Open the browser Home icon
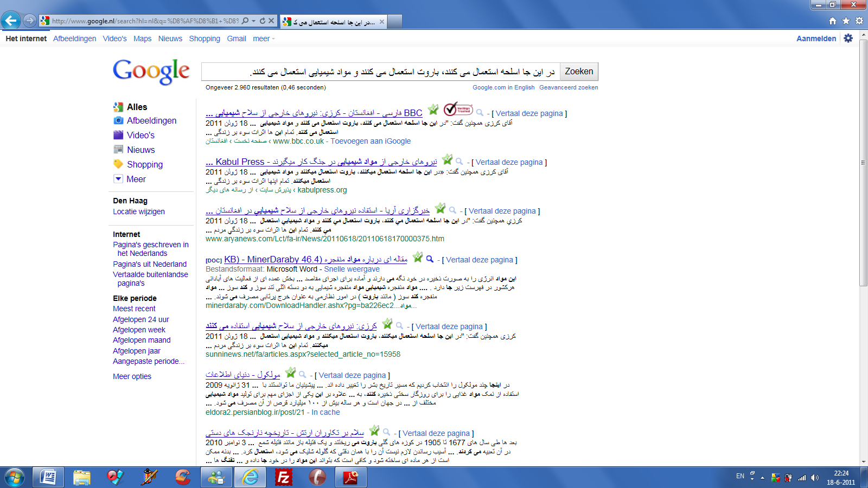Image resolution: width=868 pixels, height=488 pixels. pos(833,21)
